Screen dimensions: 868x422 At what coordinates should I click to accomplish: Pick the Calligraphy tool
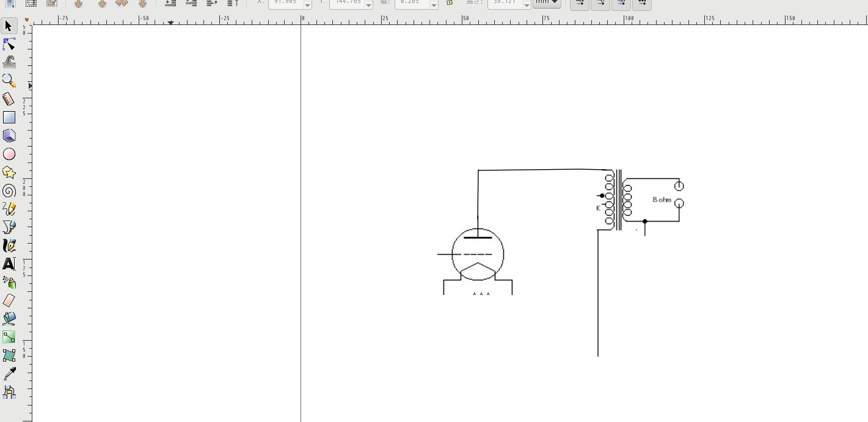point(9,246)
